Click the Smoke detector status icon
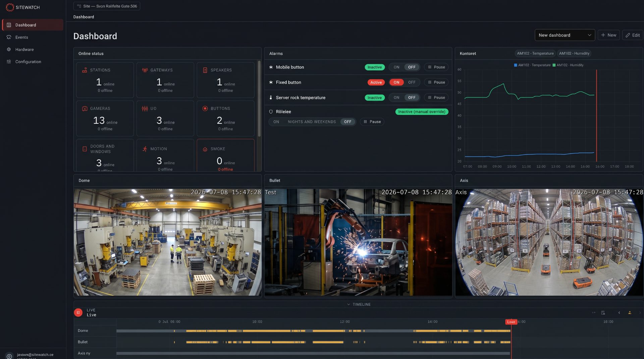The width and height of the screenshot is (644, 359). (x=205, y=149)
